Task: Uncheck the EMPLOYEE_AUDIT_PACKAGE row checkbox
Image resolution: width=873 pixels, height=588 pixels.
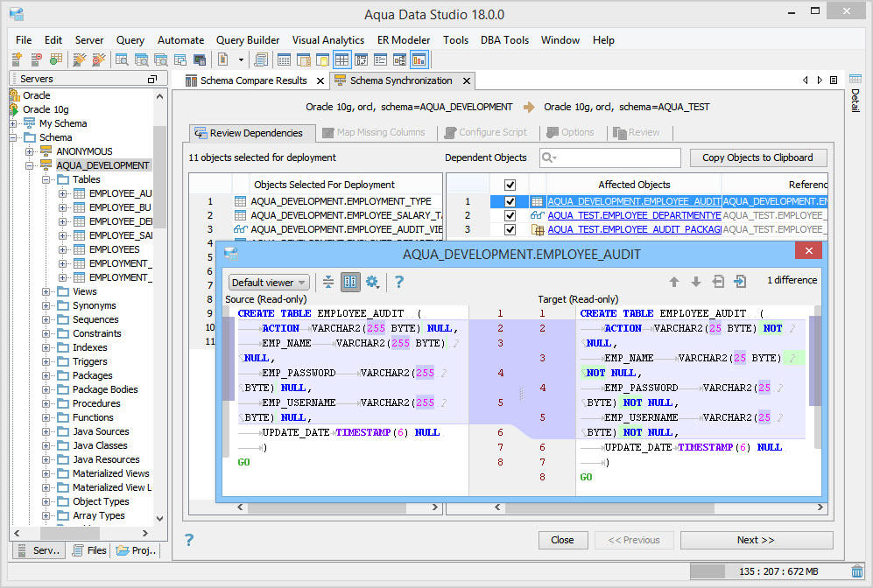Action: tap(510, 229)
